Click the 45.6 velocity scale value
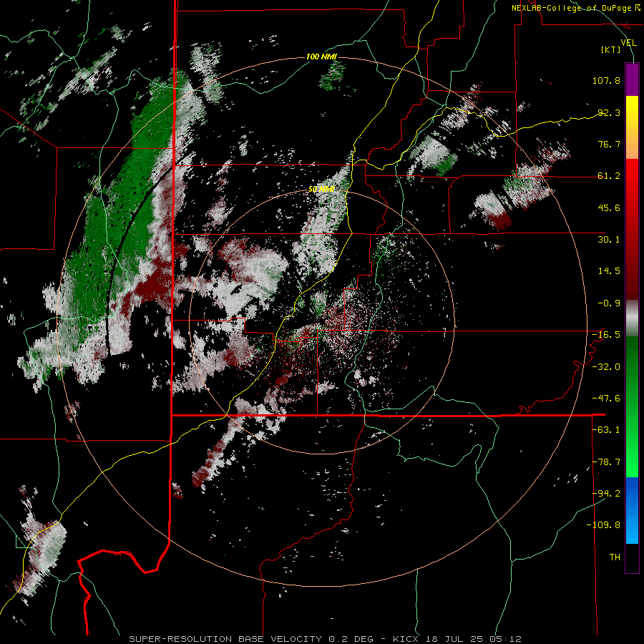This screenshot has height=644, width=644. (x=609, y=208)
